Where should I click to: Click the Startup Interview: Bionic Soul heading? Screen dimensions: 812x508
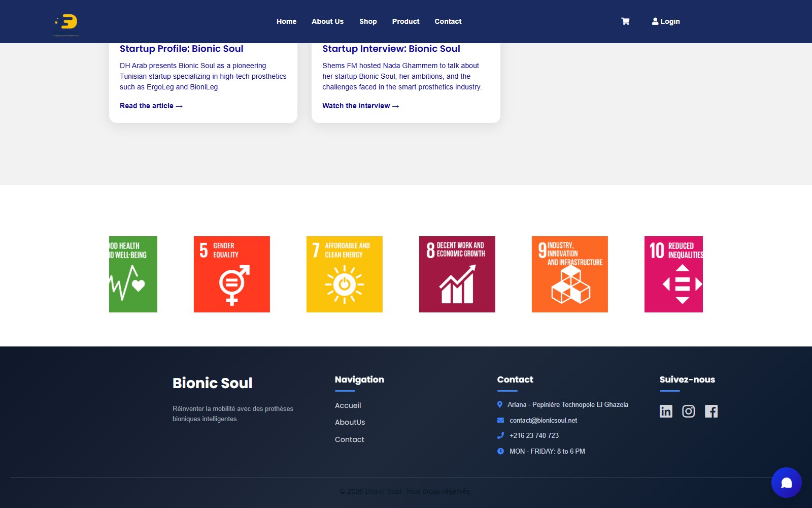point(391,49)
